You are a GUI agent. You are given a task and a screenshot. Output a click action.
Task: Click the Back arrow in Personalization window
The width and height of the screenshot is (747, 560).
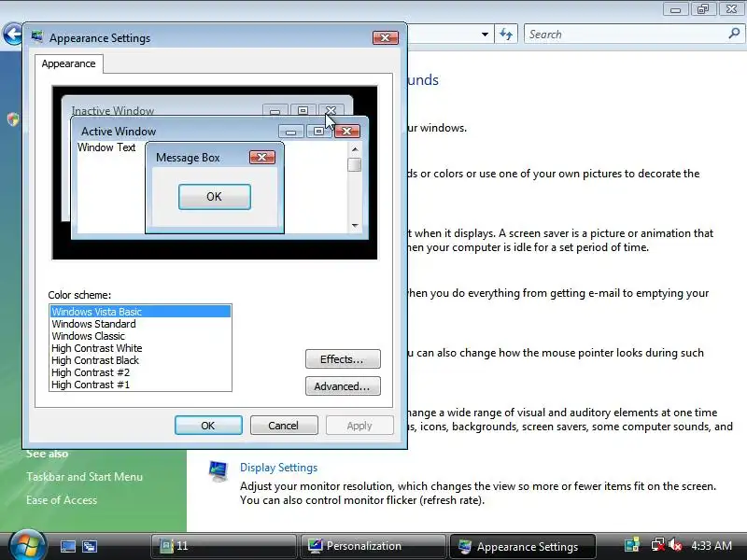[13, 35]
